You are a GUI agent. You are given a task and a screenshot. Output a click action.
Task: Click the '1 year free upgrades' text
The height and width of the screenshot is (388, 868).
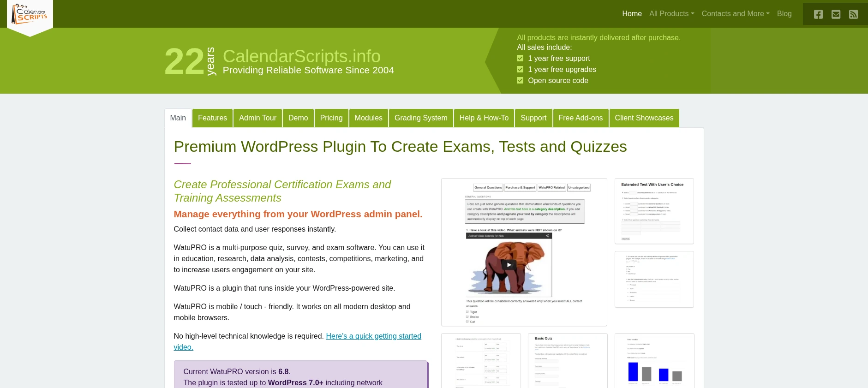[x=562, y=70]
